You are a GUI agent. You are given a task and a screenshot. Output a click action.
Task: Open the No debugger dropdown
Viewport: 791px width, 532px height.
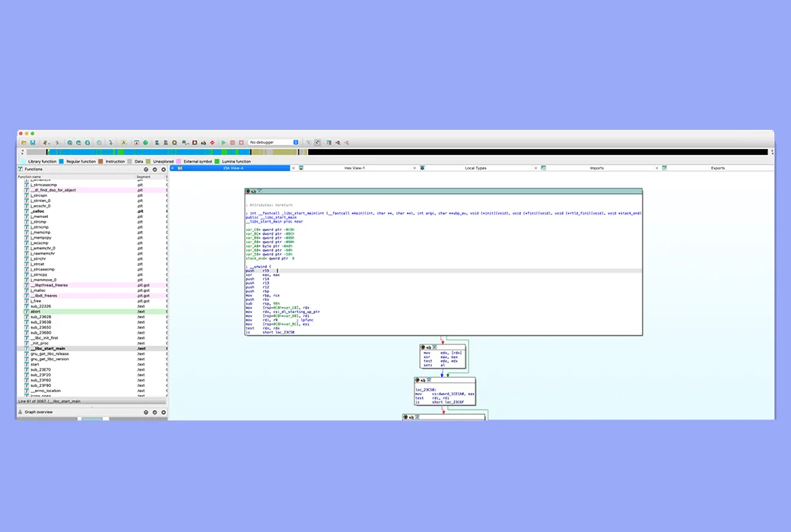point(273,142)
